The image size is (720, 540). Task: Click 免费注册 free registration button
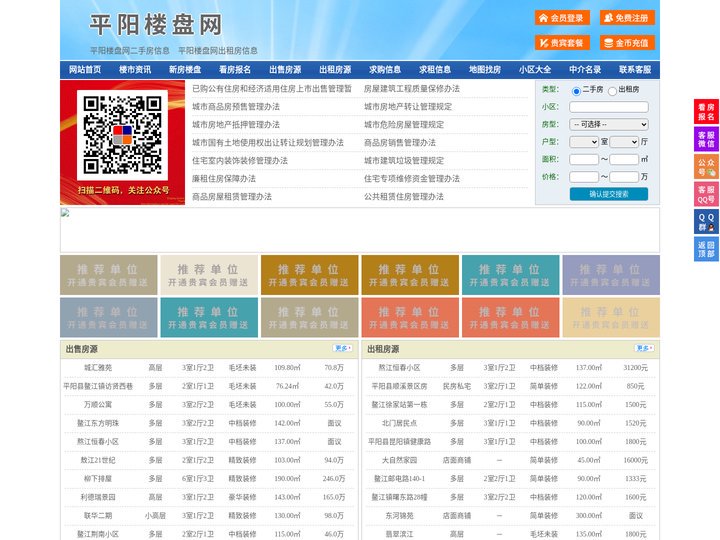pyautogui.click(x=627, y=18)
